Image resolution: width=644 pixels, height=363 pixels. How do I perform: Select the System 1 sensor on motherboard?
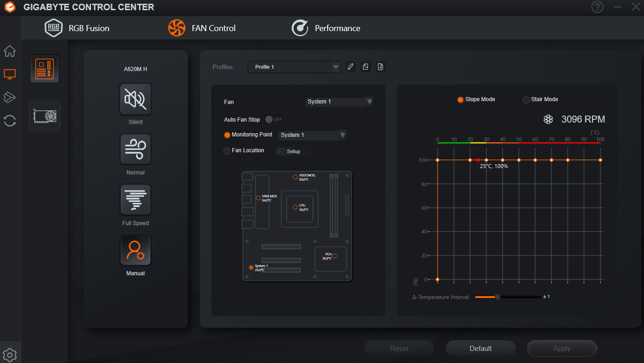pyautogui.click(x=251, y=267)
